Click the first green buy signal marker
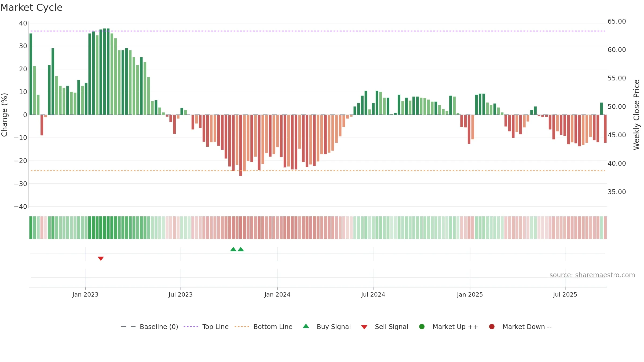Image resolution: width=644 pixels, height=362 pixels. point(233,249)
